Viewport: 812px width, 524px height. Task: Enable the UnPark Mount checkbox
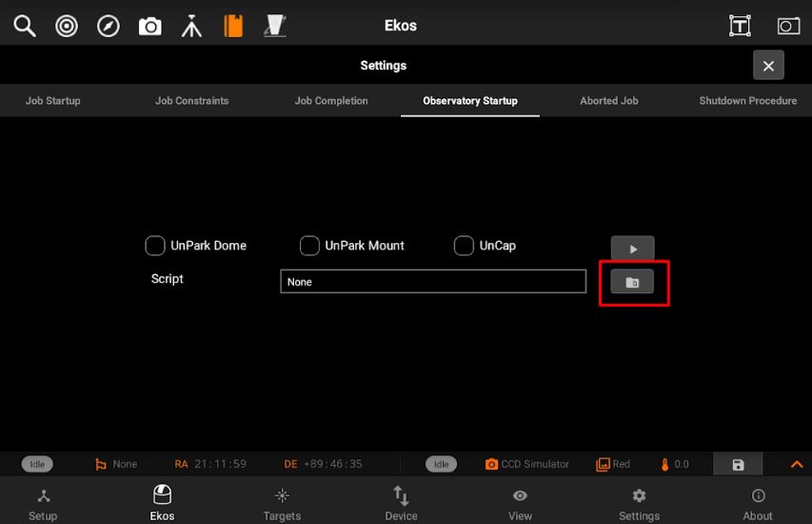(309, 245)
